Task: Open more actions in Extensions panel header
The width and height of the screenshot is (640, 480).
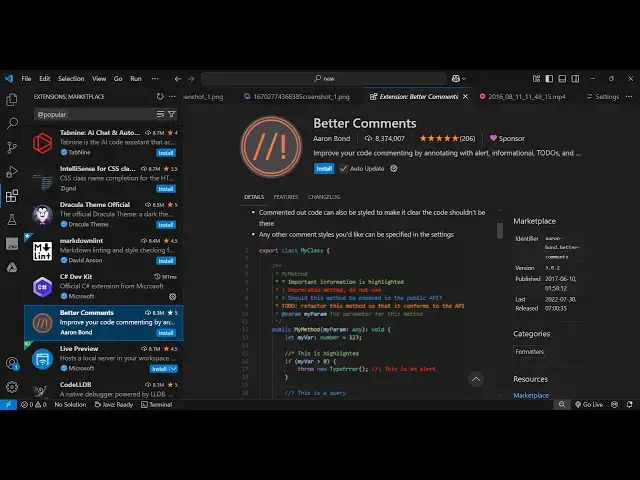Action: [172, 96]
